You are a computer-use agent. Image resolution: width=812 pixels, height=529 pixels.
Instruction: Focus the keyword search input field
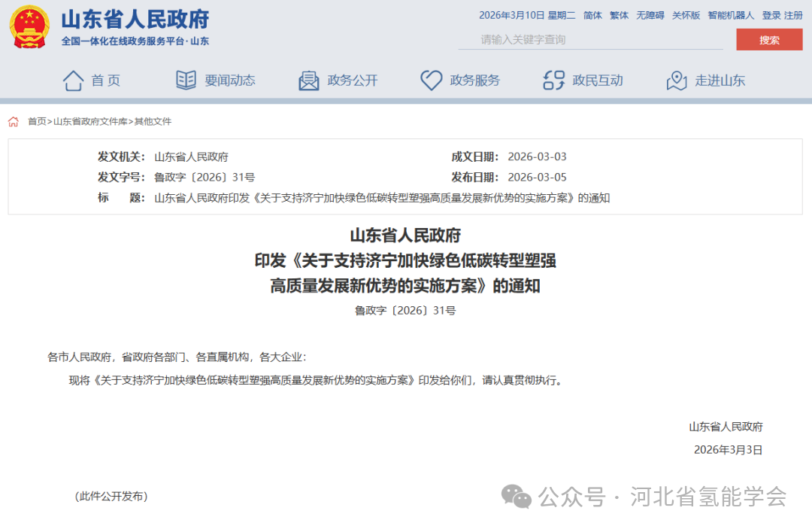(590, 40)
